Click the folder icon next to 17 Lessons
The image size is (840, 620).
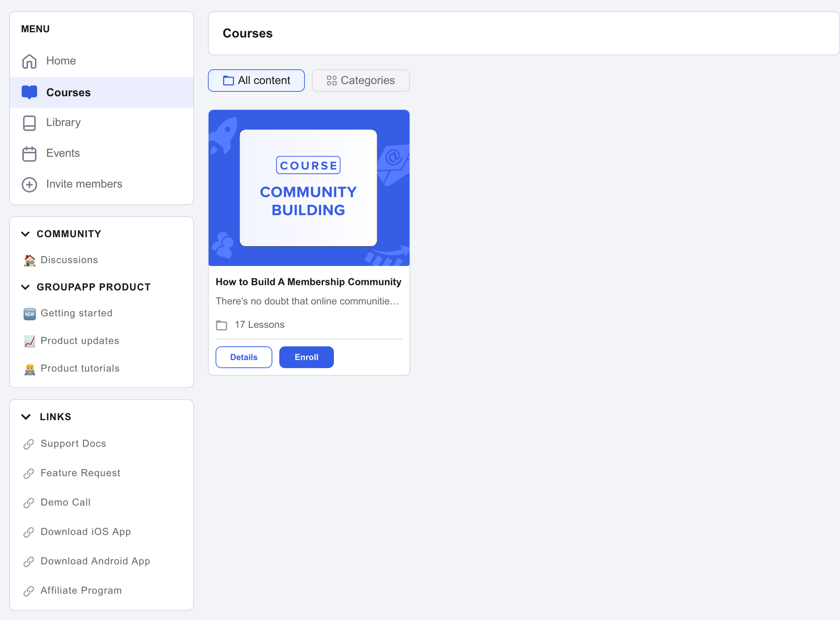click(x=222, y=325)
